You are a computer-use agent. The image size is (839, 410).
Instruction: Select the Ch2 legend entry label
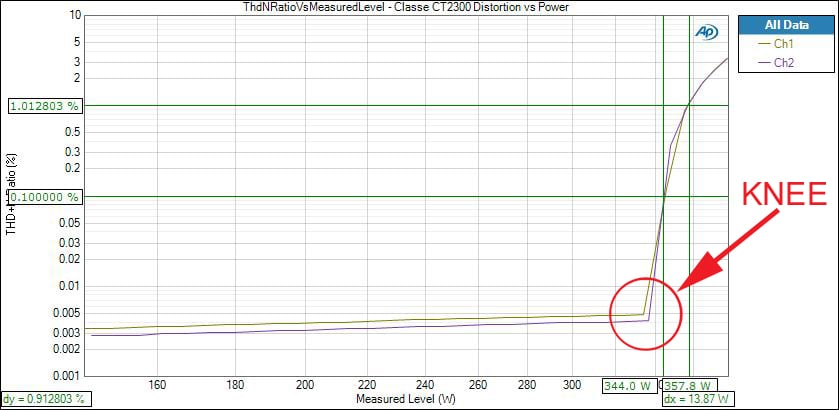784,63
